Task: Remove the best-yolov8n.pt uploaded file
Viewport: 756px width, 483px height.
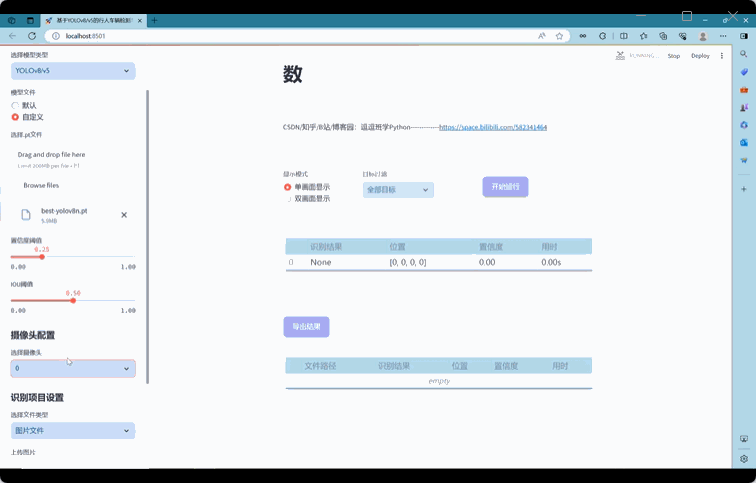Action: tap(124, 215)
